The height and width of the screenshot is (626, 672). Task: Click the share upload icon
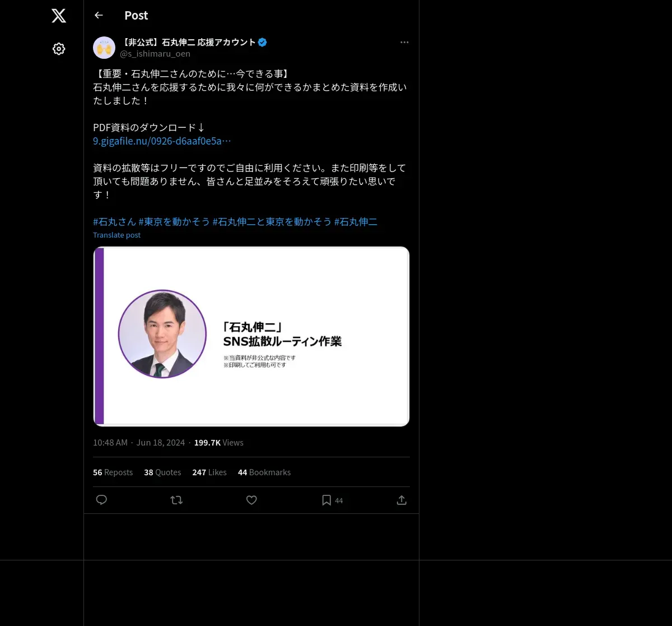(x=402, y=500)
